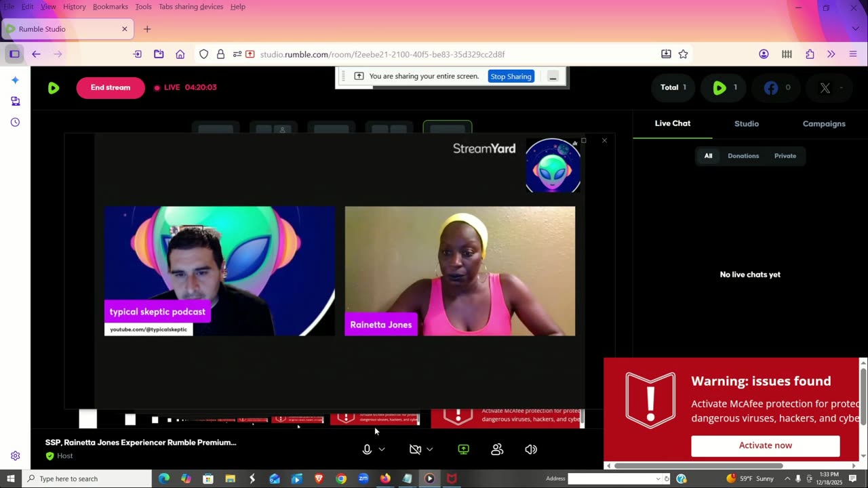
Task: Show more toolbar tools chevron
Action: click(831, 54)
